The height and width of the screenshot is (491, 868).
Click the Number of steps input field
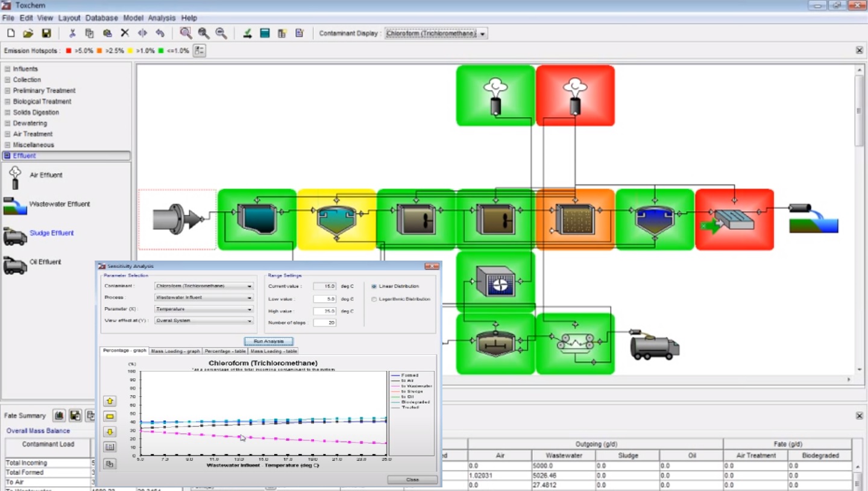(x=325, y=323)
